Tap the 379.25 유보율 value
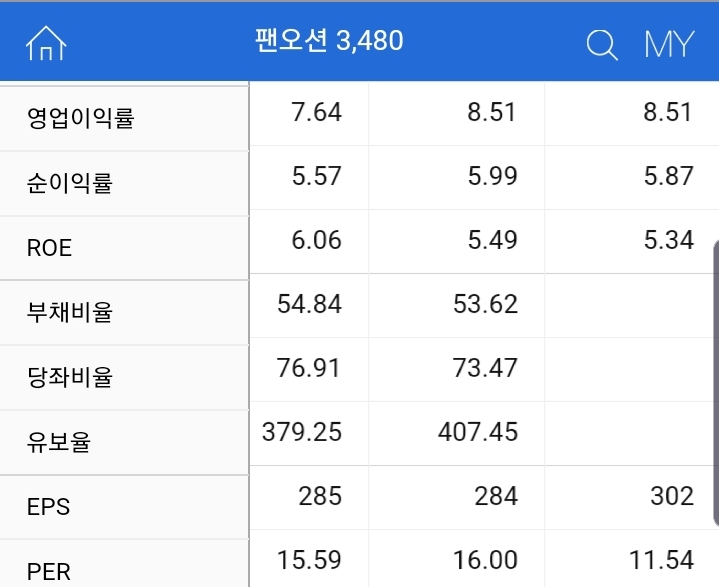Viewport: 719px width, 587px height. click(x=302, y=432)
